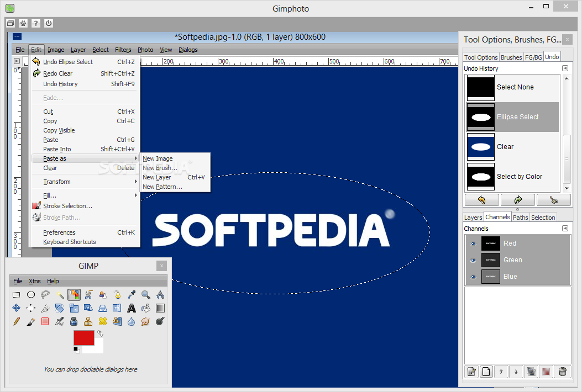Select the Pencil tool
Viewport: 582px width, 392px height.
pyautogui.click(x=17, y=321)
